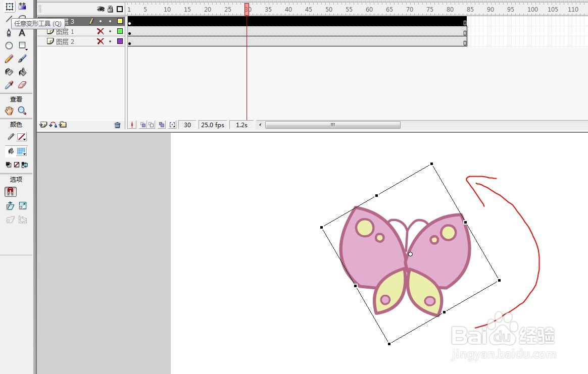Screen dimensions: 588x374
Task: Toggle visibility of all layers (eye)
Action: coord(101,9)
